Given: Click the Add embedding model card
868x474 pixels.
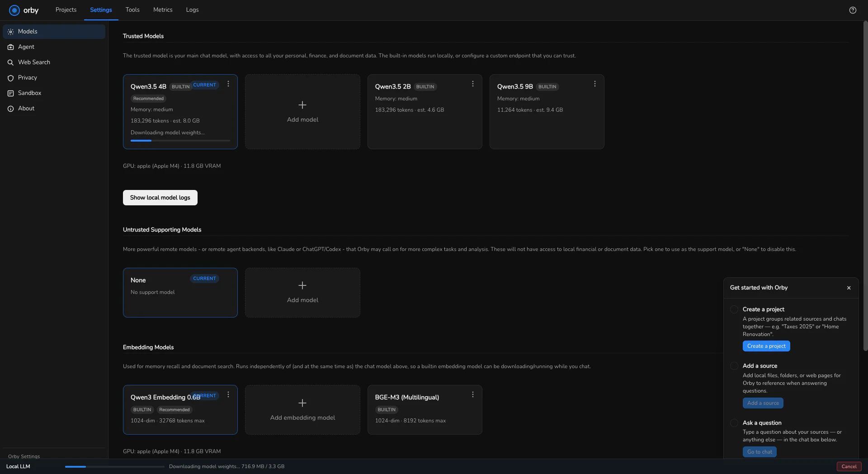Looking at the screenshot, I should [302, 410].
